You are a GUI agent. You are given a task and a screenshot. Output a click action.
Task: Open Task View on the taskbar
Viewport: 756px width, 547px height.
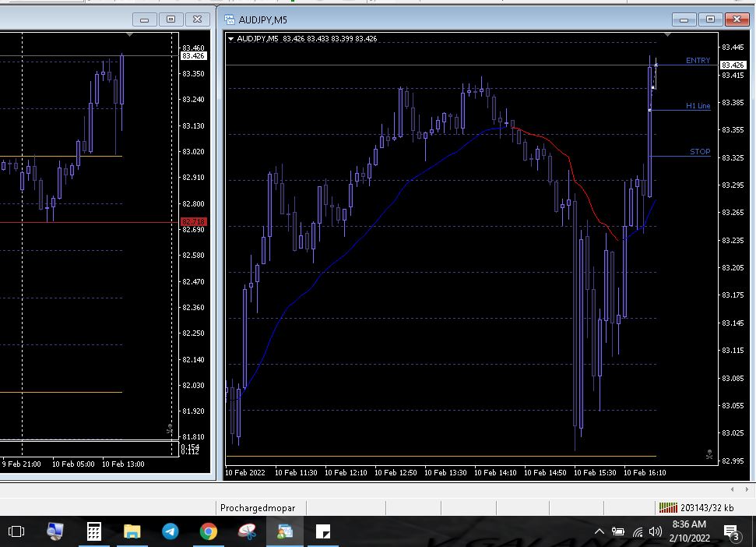(16, 531)
